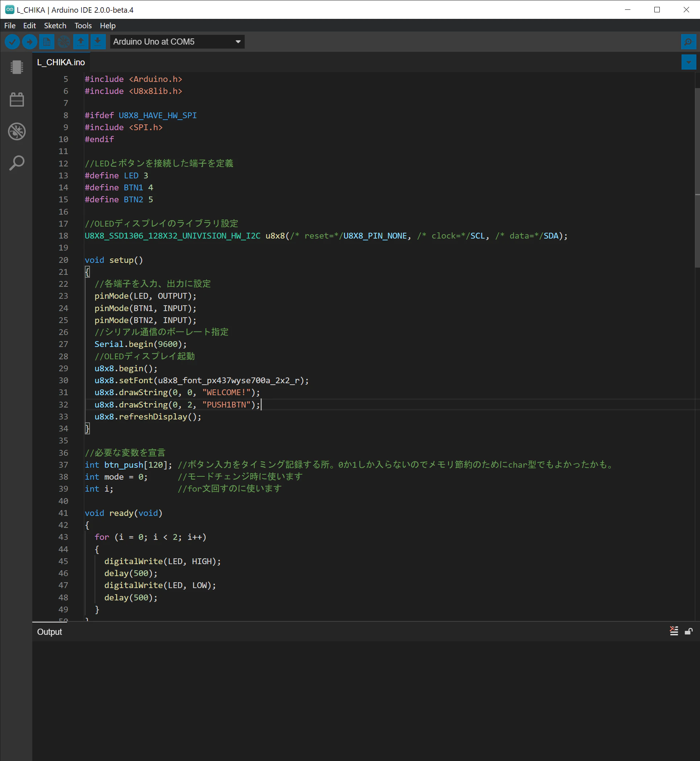Open the Search sidebar magnifier icon

[17, 163]
